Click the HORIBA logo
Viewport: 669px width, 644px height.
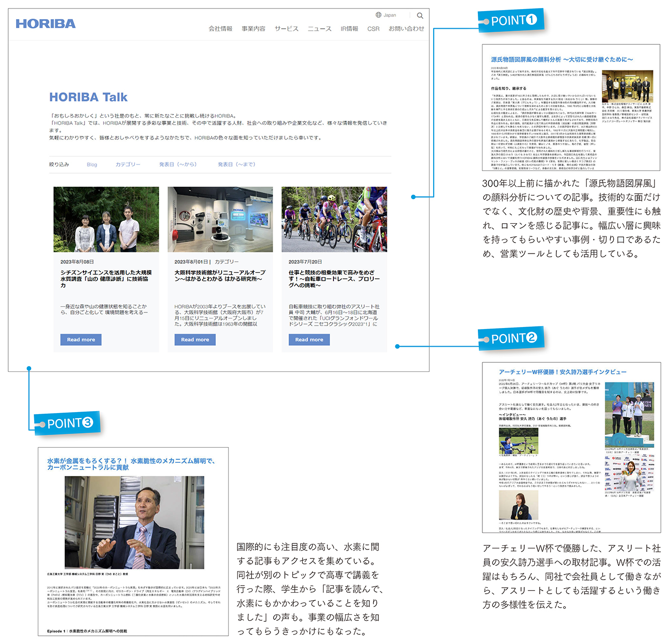coord(45,24)
